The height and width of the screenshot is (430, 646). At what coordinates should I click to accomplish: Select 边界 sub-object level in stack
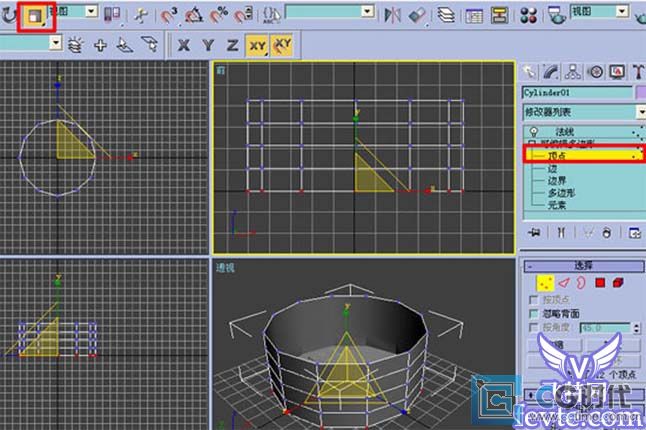557,180
